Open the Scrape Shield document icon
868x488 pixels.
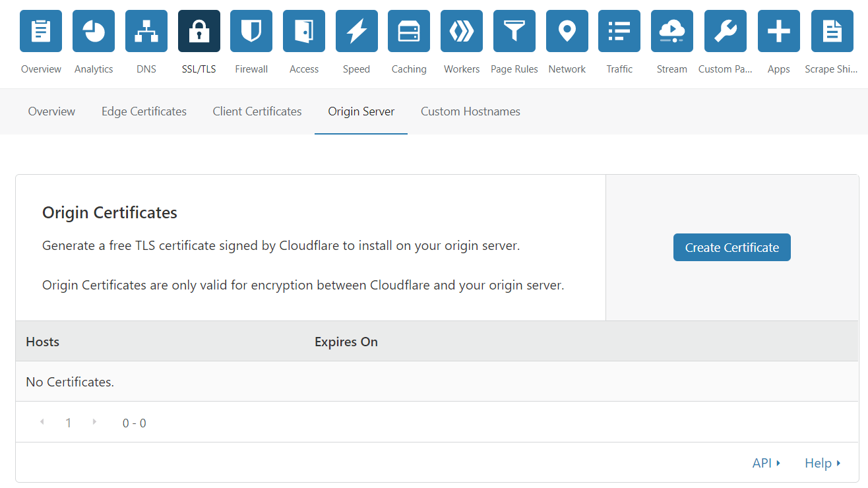pyautogui.click(x=832, y=31)
